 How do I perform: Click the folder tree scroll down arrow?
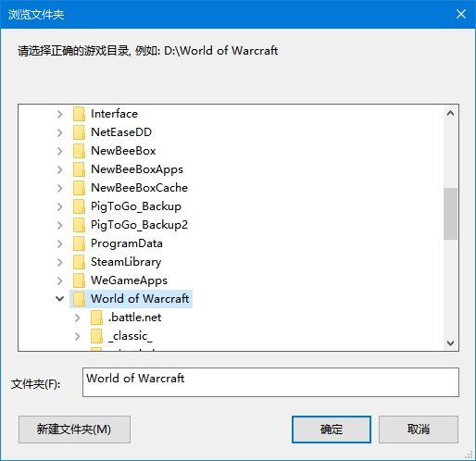(450, 343)
